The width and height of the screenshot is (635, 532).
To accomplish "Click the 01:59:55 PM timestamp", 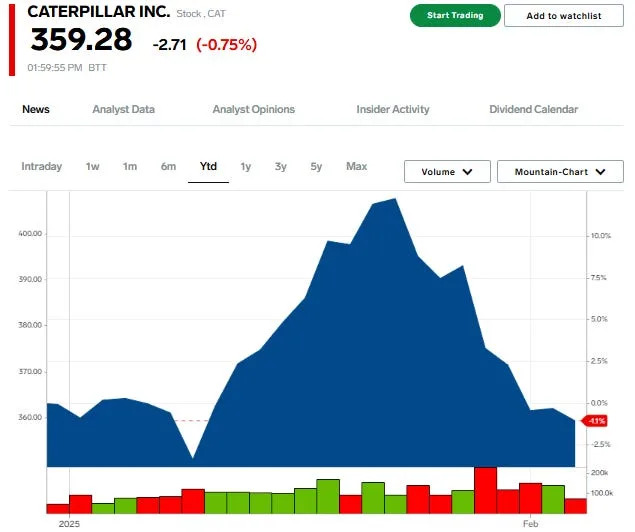I will [55, 68].
